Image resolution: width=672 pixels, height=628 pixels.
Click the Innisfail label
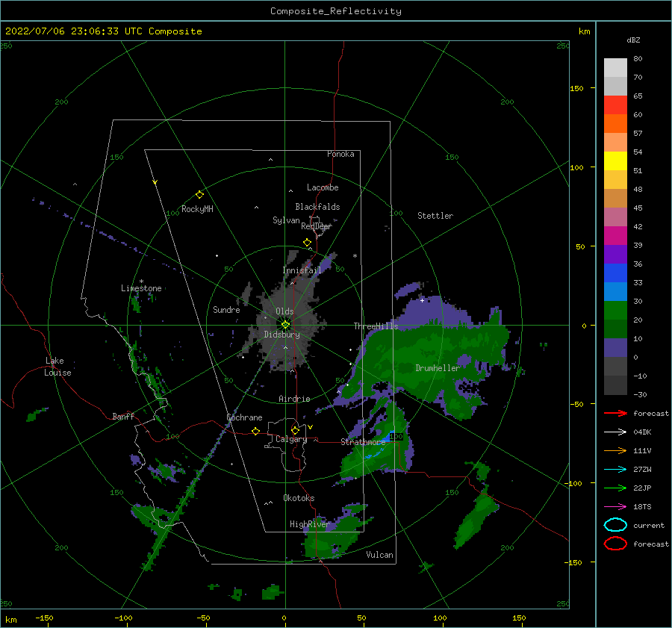(x=302, y=270)
